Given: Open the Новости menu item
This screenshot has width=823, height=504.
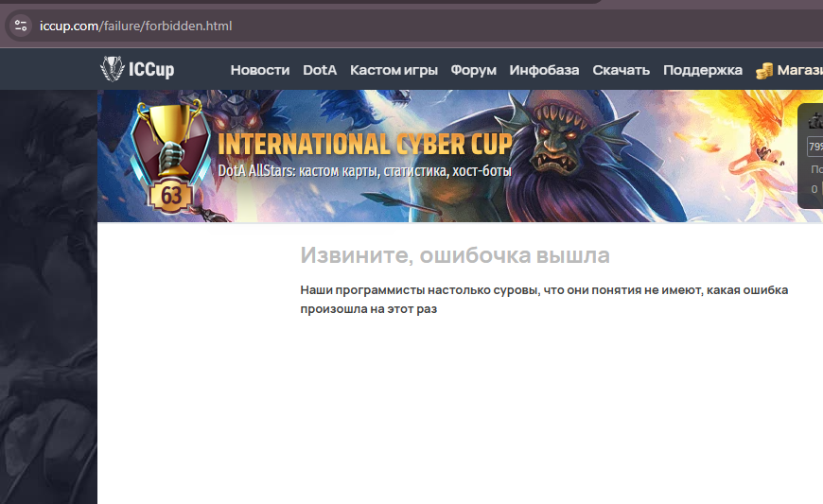Looking at the screenshot, I should (x=260, y=70).
